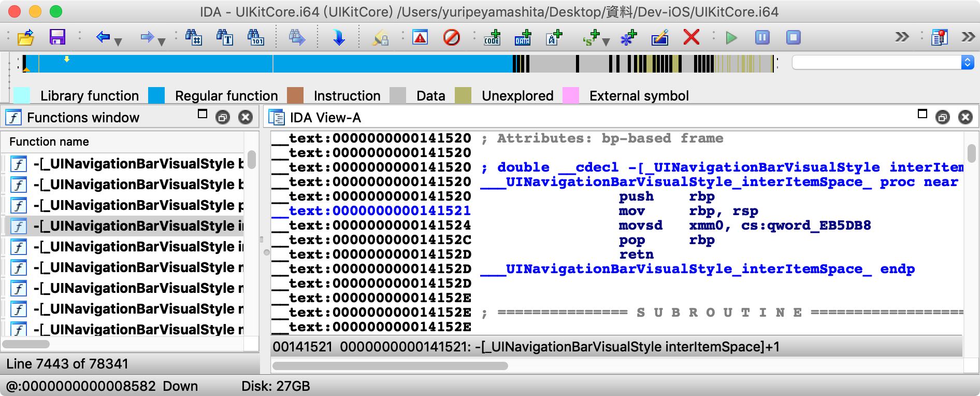The width and height of the screenshot is (980, 396).
Task: Pause the process in debugger toolbar
Action: coord(762,38)
